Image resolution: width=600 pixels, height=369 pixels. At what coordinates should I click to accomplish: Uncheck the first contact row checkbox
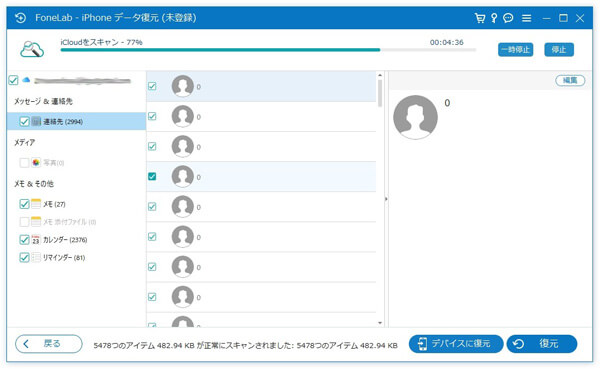point(152,86)
